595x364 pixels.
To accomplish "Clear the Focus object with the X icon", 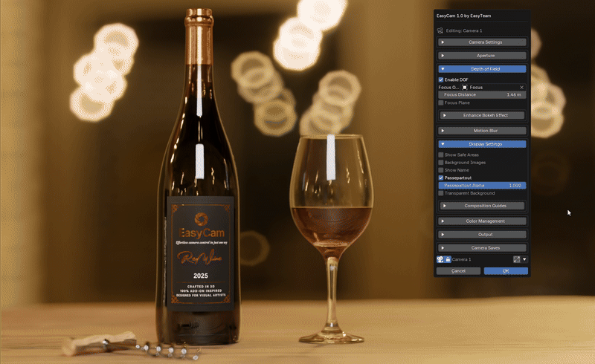I will [522, 87].
